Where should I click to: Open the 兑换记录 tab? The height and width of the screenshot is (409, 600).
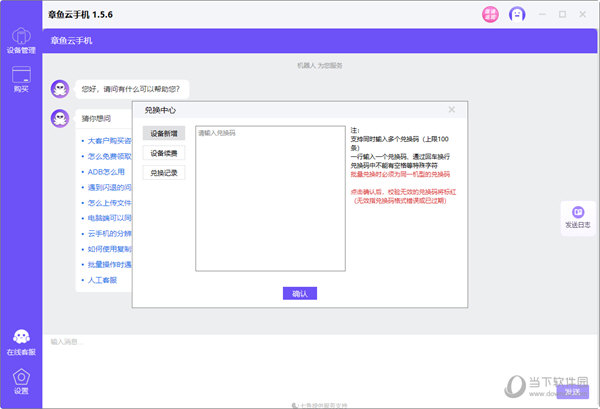point(164,173)
